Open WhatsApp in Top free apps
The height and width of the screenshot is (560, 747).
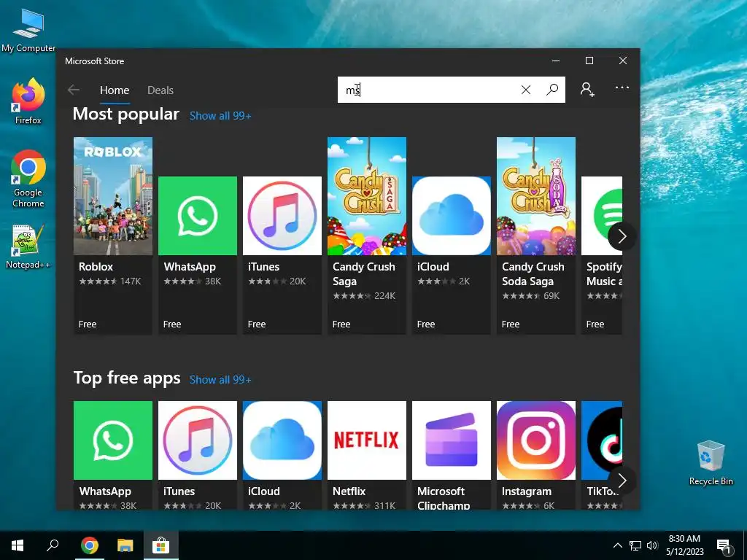click(x=113, y=455)
